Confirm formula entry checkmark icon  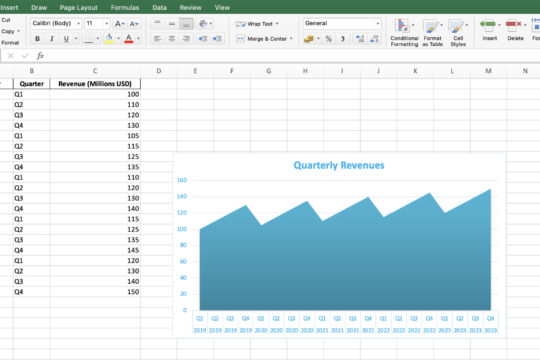(x=25, y=56)
